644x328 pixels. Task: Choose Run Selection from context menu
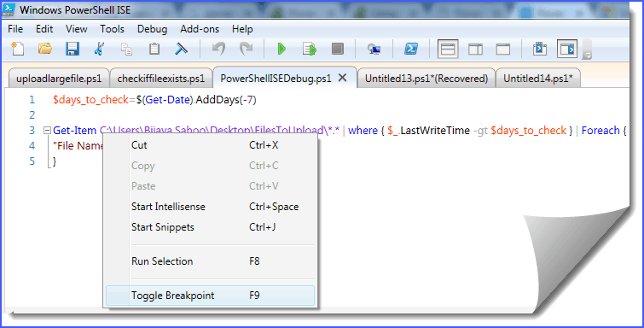[211, 261]
